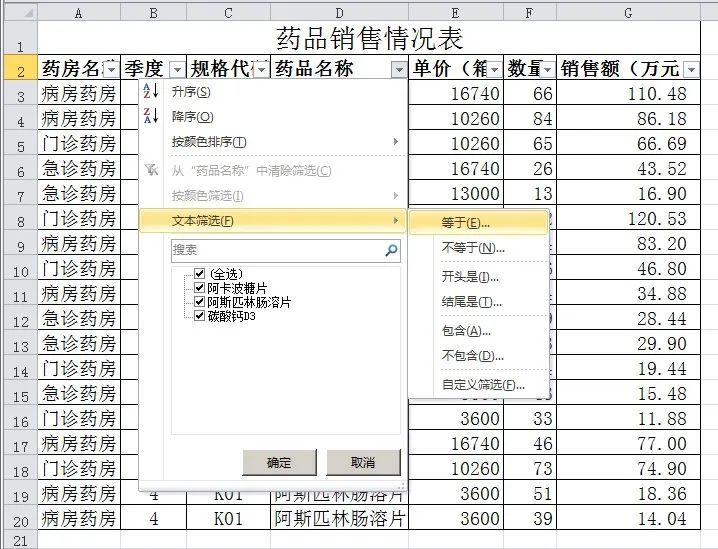Uncheck the 阿卡波糖片 checkbox
This screenshot has width=718, height=549.
click(x=199, y=288)
